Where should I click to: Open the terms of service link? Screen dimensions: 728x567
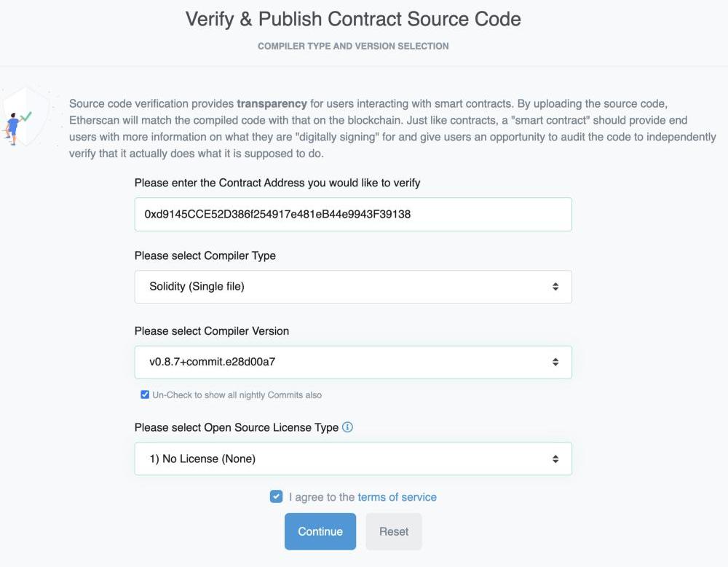(397, 497)
